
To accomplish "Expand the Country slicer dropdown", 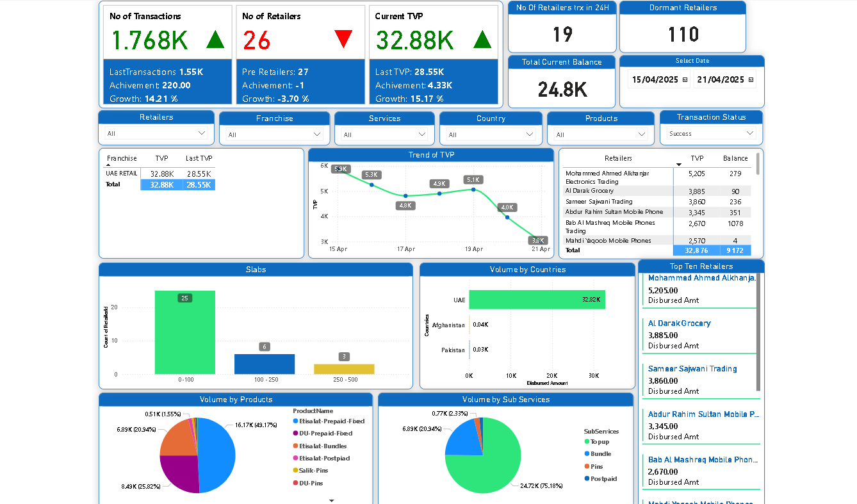I will [530, 134].
